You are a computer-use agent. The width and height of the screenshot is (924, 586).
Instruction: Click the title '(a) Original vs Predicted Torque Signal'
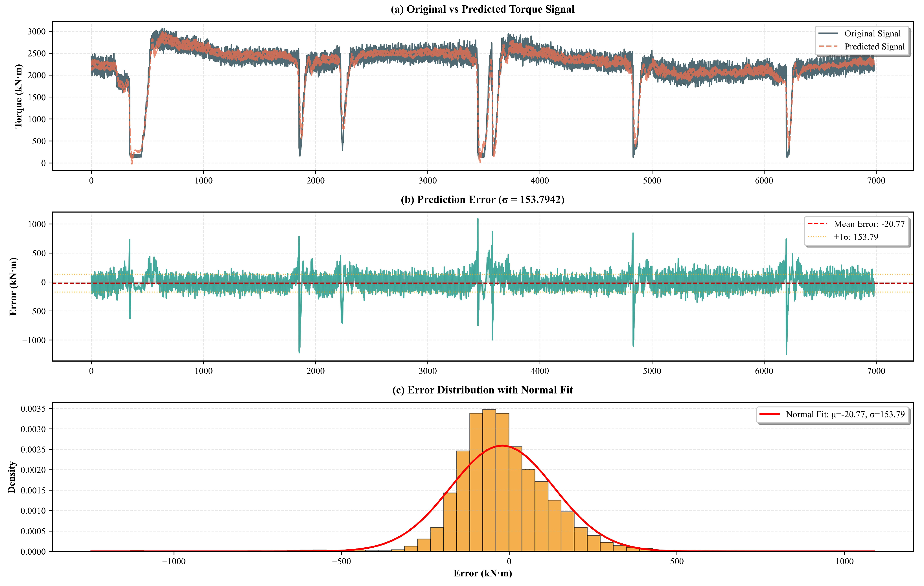[x=482, y=9]
